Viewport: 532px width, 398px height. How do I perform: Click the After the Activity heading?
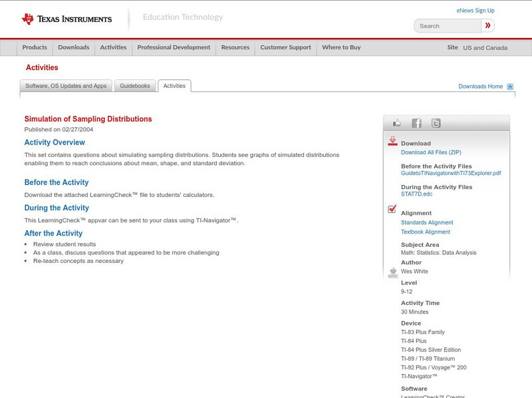tap(54, 234)
